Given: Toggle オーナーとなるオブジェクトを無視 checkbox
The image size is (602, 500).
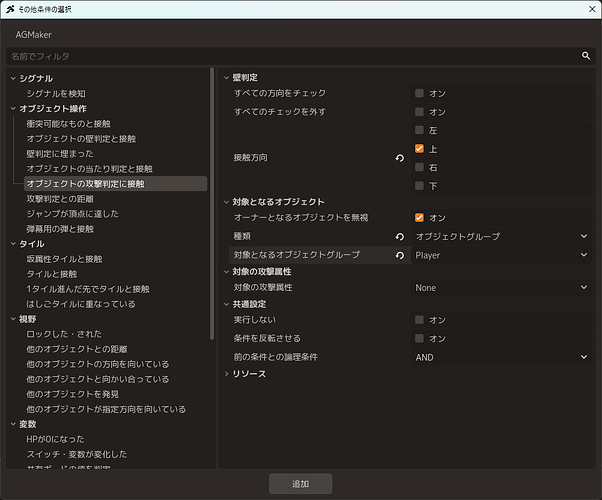Looking at the screenshot, I should (x=419, y=218).
